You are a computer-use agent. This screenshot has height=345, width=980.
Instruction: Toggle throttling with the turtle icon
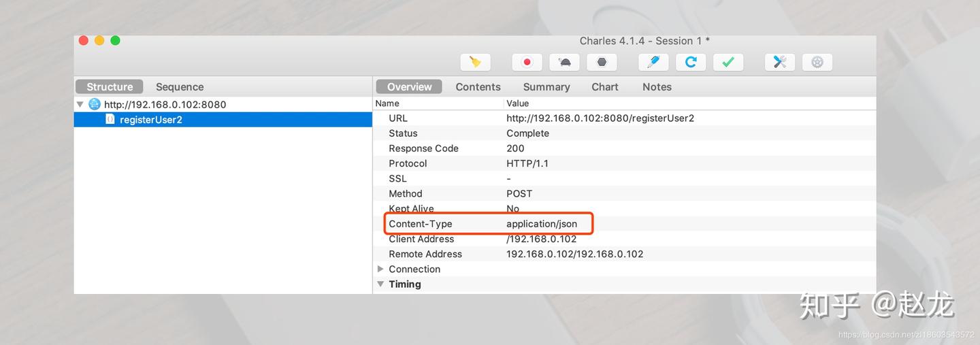[x=564, y=62]
